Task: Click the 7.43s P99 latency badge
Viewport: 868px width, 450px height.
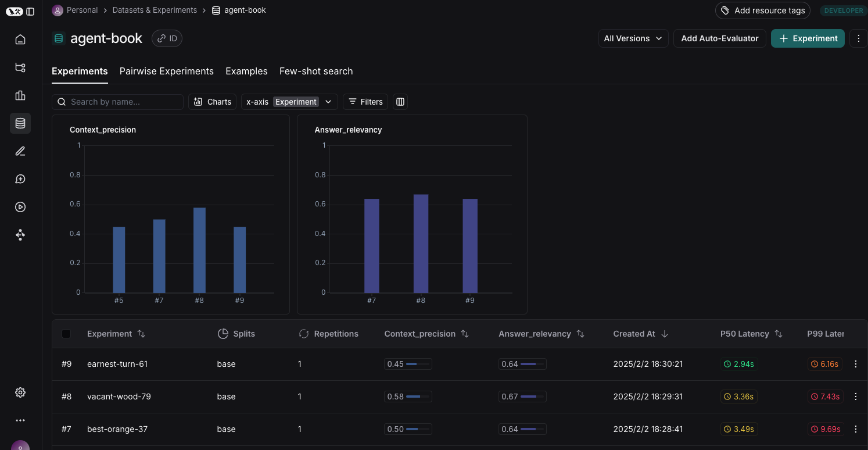Action: click(x=825, y=397)
